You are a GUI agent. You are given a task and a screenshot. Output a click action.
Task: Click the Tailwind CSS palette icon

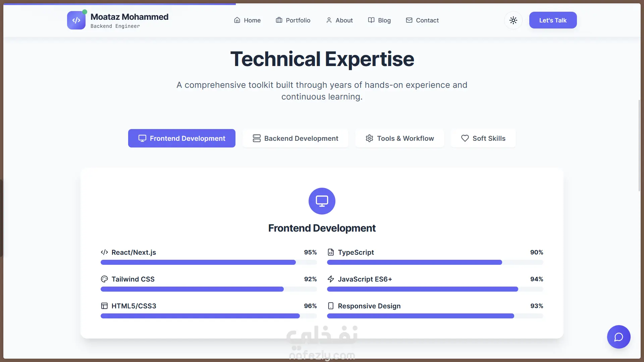pyautogui.click(x=104, y=279)
